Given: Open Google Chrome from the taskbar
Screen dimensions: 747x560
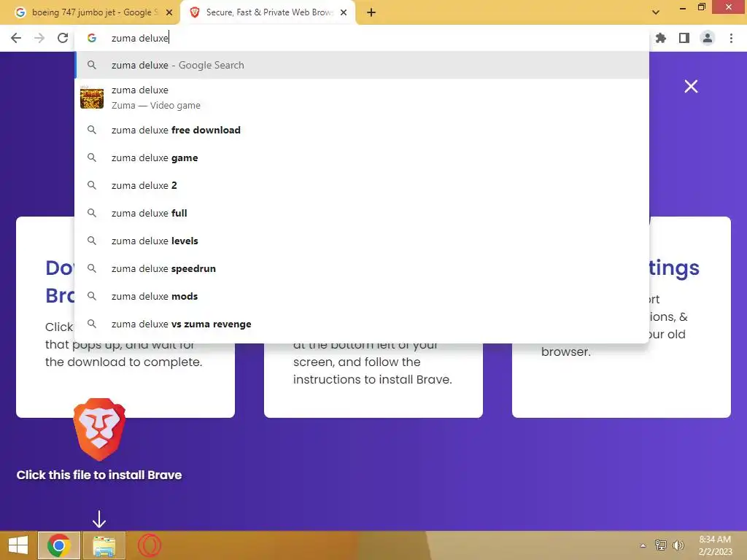Looking at the screenshot, I should (59, 545).
